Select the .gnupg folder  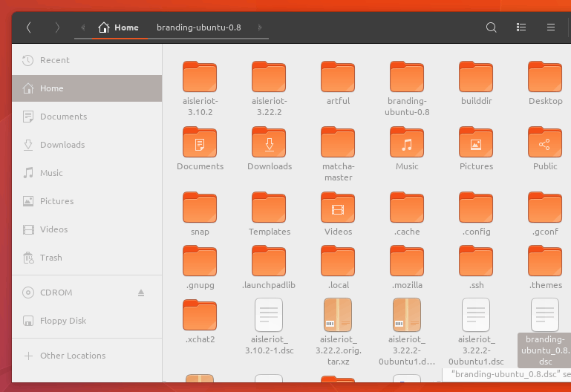(200, 267)
